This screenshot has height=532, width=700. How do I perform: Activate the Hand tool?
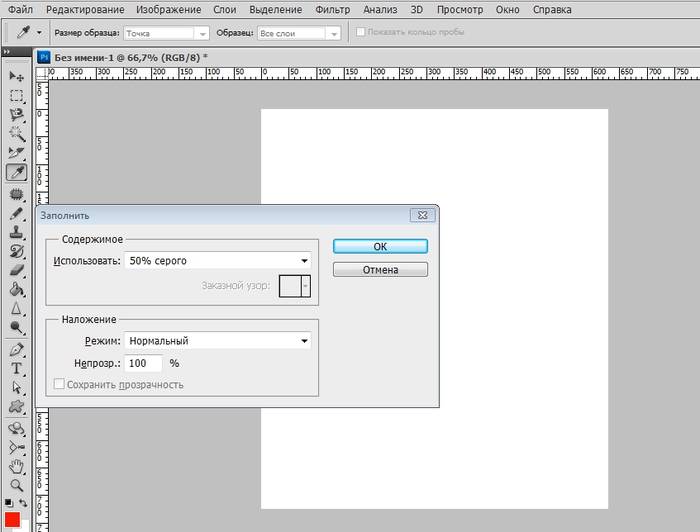click(x=16, y=466)
